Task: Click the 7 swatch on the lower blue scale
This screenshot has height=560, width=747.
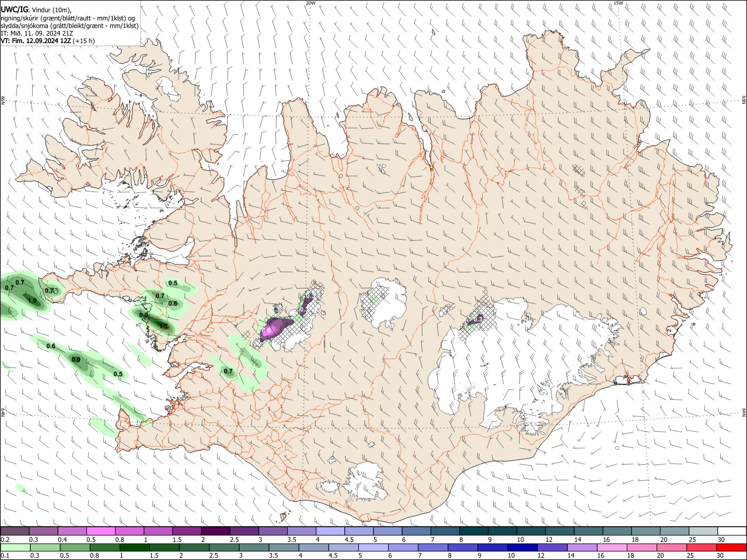Action: tap(432, 547)
